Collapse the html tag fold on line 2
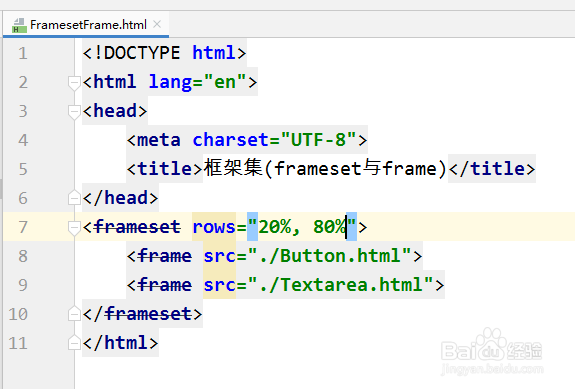The image size is (575, 389). [x=74, y=82]
